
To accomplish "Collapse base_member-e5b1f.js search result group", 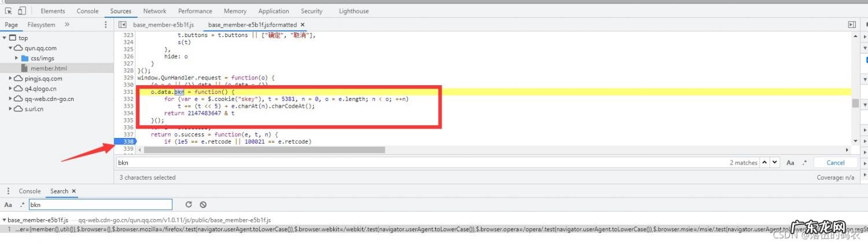I will (4, 220).
